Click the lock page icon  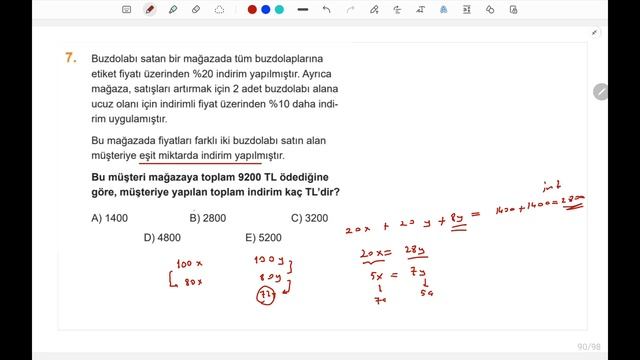pyautogui.click(x=513, y=9)
